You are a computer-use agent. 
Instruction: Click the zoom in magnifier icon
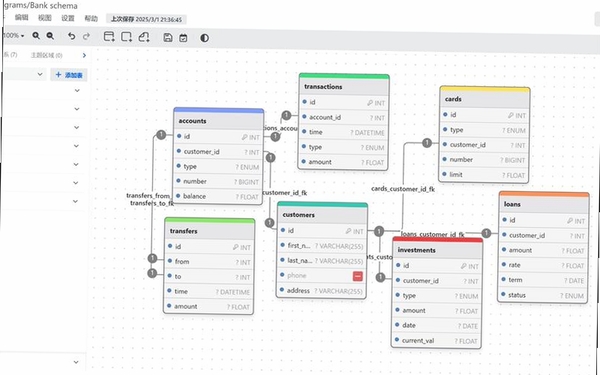36,36
